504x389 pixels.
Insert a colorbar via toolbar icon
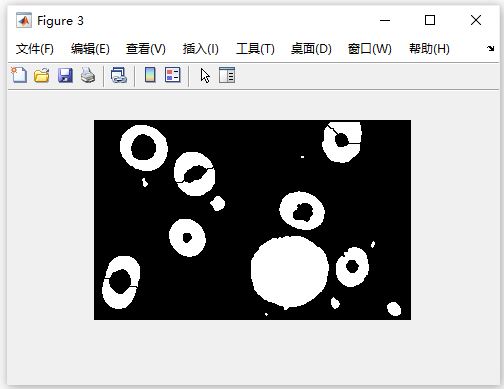point(150,75)
